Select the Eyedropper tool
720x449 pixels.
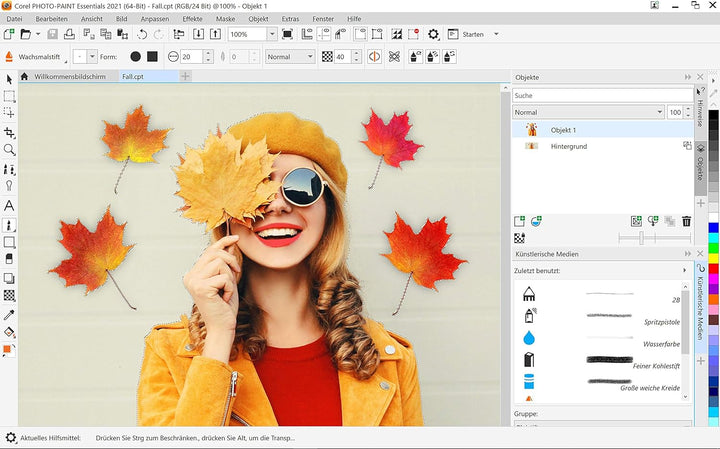point(9,315)
